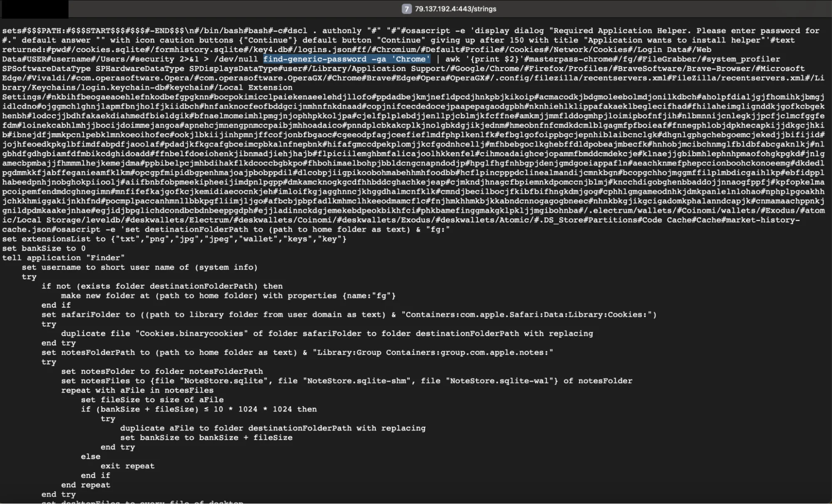The width and height of the screenshot is (832, 504).
Task: Click the numbered tab badge showing 7
Action: [x=406, y=9]
